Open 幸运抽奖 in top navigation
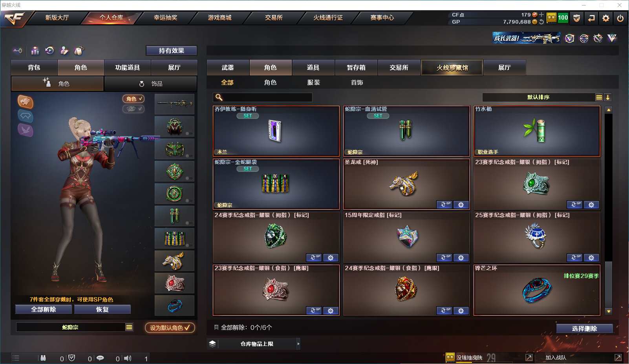Viewport: 629px width, 364px height. tap(165, 18)
